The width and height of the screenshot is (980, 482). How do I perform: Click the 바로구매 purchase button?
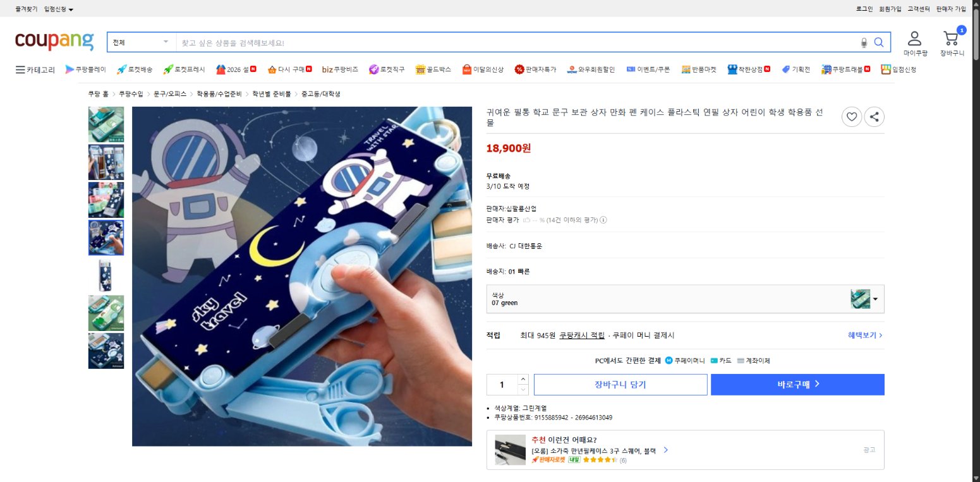797,384
